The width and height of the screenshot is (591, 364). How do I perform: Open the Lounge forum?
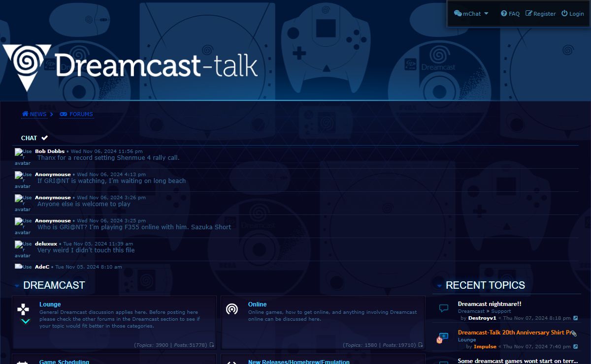pyautogui.click(x=50, y=304)
